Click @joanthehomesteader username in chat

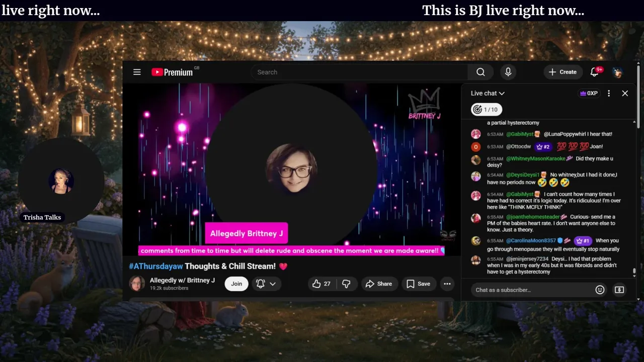click(532, 217)
